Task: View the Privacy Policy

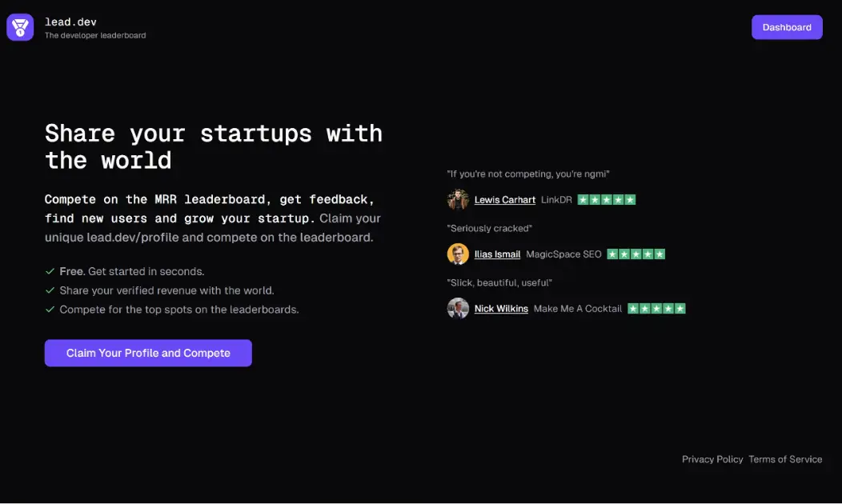Action: (712, 458)
